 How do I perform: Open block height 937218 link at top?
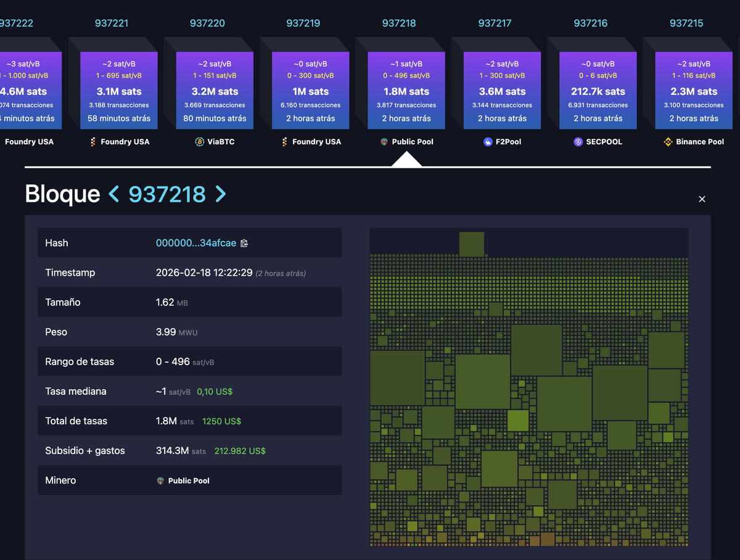tap(399, 23)
